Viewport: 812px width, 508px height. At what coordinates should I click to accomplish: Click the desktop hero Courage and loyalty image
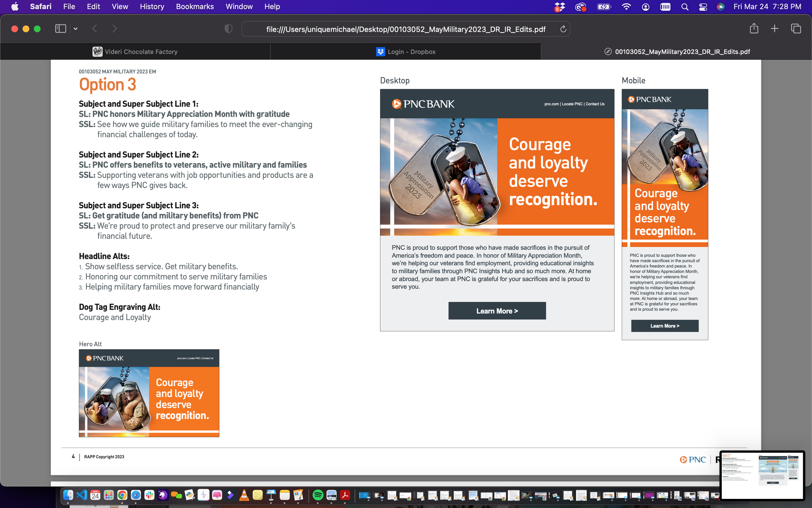click(x=497, y=177)
